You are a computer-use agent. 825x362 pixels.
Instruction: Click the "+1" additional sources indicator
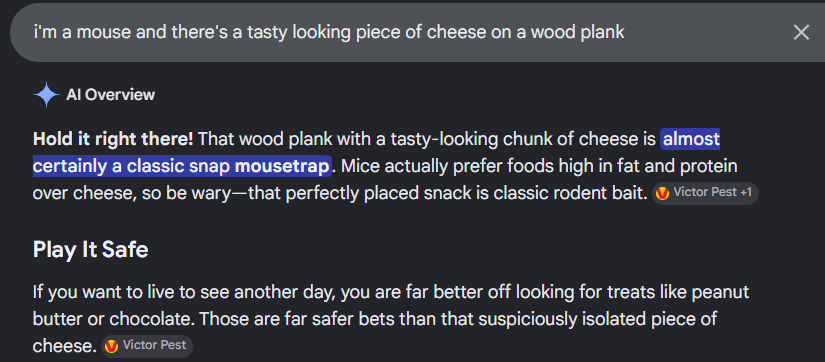tap(746, 193)
